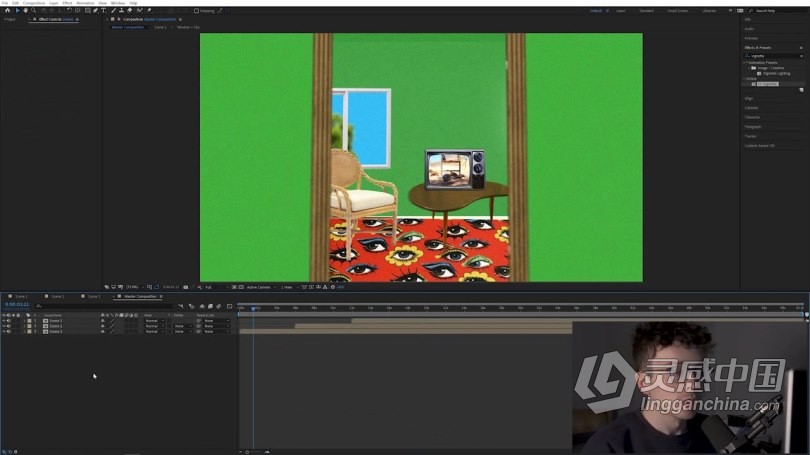The width and height of the screenshot is (810, 455).
Task: Open the magnification ratio dropdown
Action: pos(134,287)
